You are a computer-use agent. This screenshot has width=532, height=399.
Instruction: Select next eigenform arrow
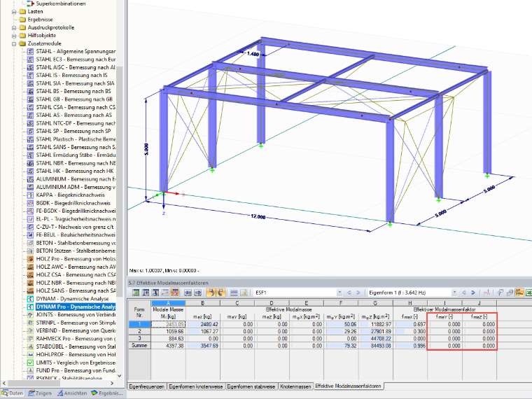coord(473,293)
